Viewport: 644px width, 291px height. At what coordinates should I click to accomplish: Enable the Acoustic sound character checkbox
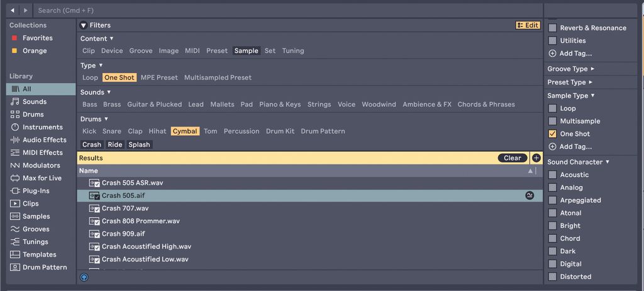pyautogui.click(x=552, y=175)
